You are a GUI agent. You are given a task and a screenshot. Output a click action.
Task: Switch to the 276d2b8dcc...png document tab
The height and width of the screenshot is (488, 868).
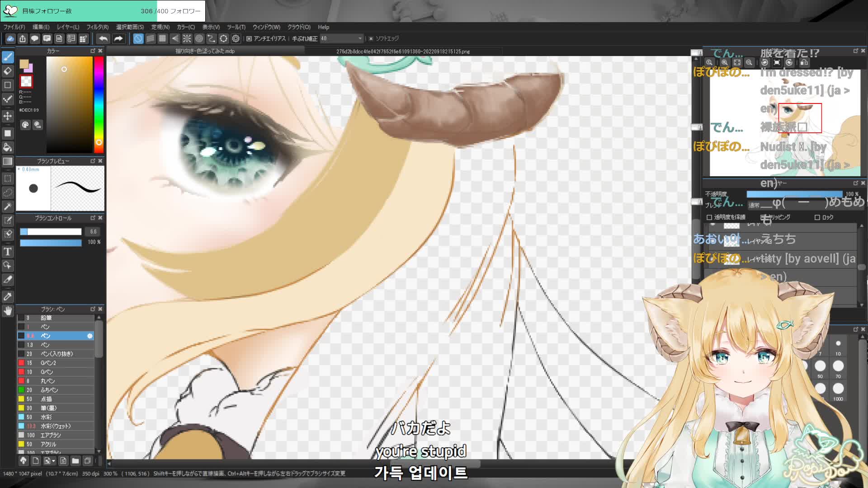coord(403,51)
